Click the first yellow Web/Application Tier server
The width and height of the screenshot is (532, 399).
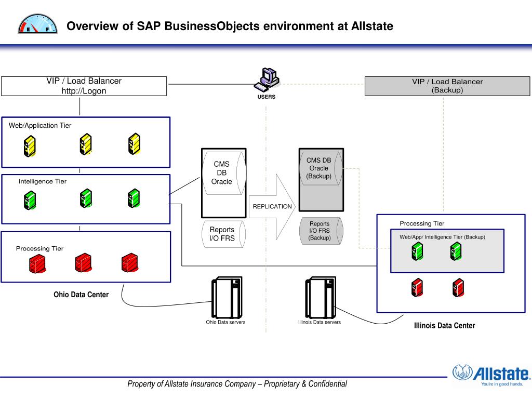pos(30,146)
